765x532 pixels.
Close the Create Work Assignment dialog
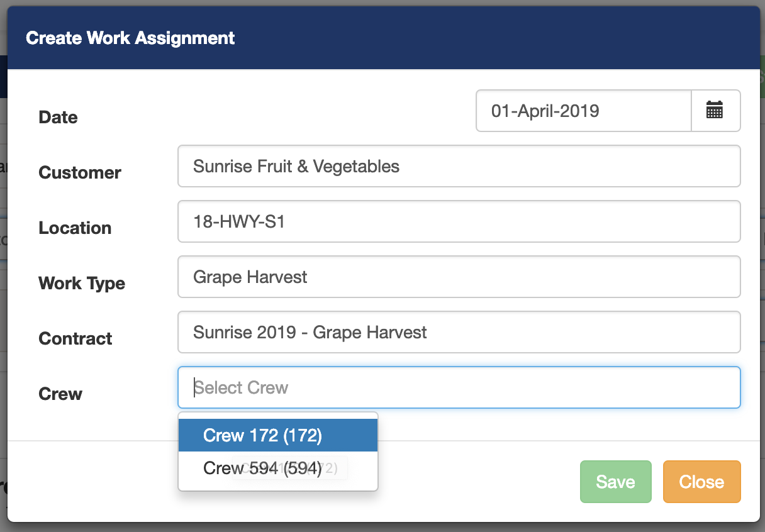click(701, 482)
